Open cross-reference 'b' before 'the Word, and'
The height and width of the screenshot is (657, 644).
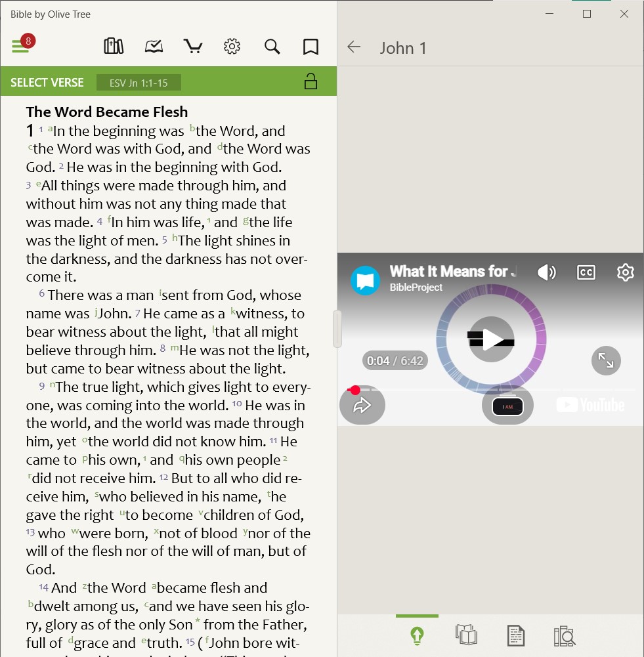click(x=192, y=128)
